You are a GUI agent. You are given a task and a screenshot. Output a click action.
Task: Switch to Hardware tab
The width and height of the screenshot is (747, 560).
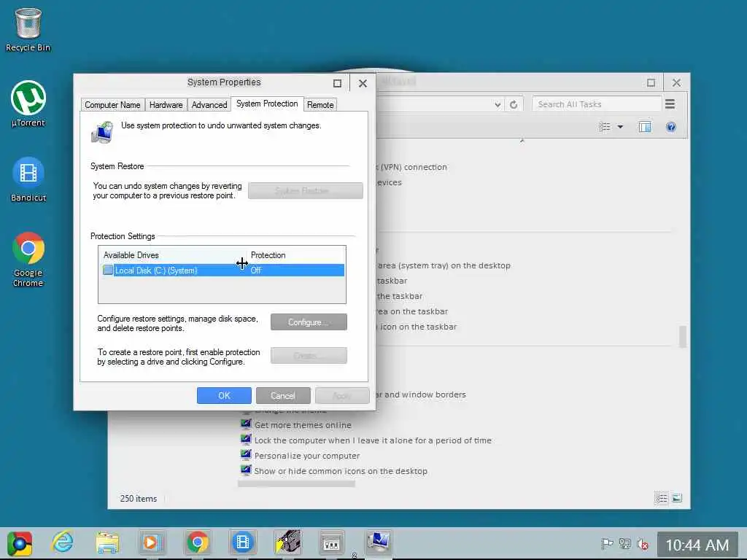pos(166,105)
